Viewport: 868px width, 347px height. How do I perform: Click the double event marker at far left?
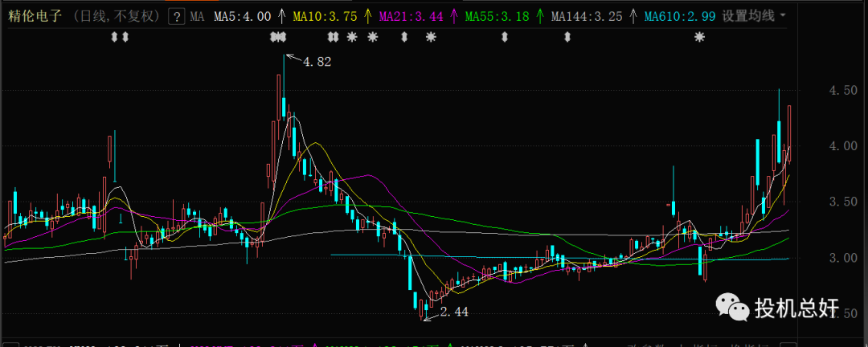pyautogui.click(x=119, y=37)
